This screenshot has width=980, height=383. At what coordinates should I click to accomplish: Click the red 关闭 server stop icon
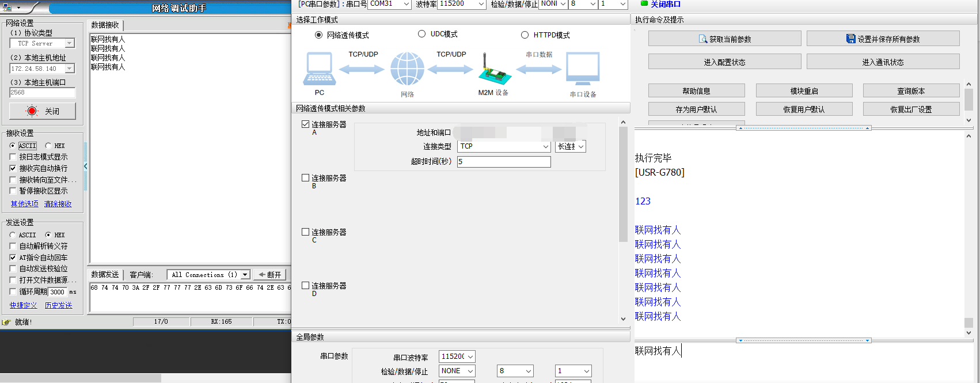pyautogui.click(x=32, y=111)
